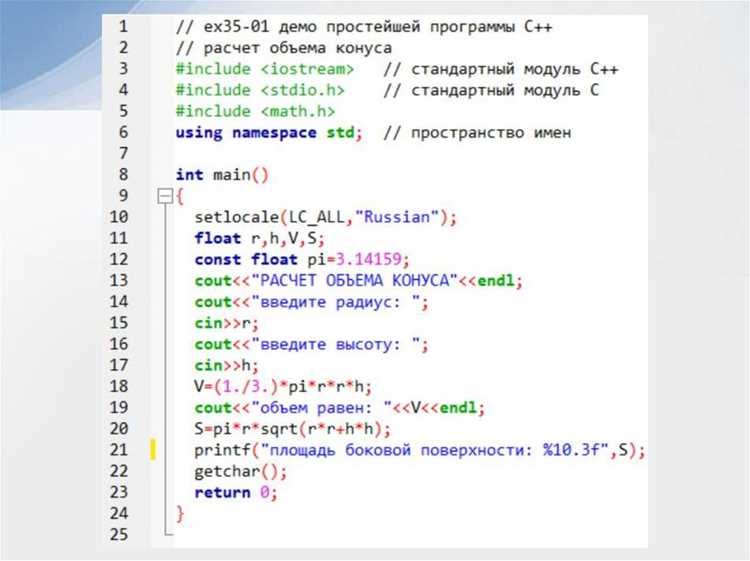This screenshot has width=750, height=561.
Task: Click '#include <iostream>' directive
Action: coord(265,69)
